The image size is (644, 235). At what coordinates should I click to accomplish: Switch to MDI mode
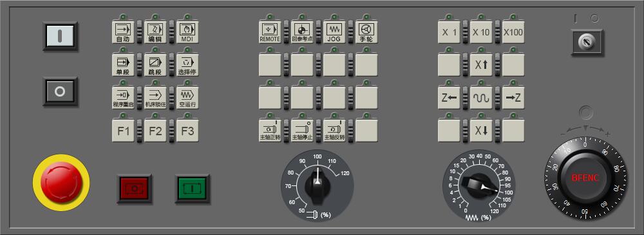tap(187, 32)
